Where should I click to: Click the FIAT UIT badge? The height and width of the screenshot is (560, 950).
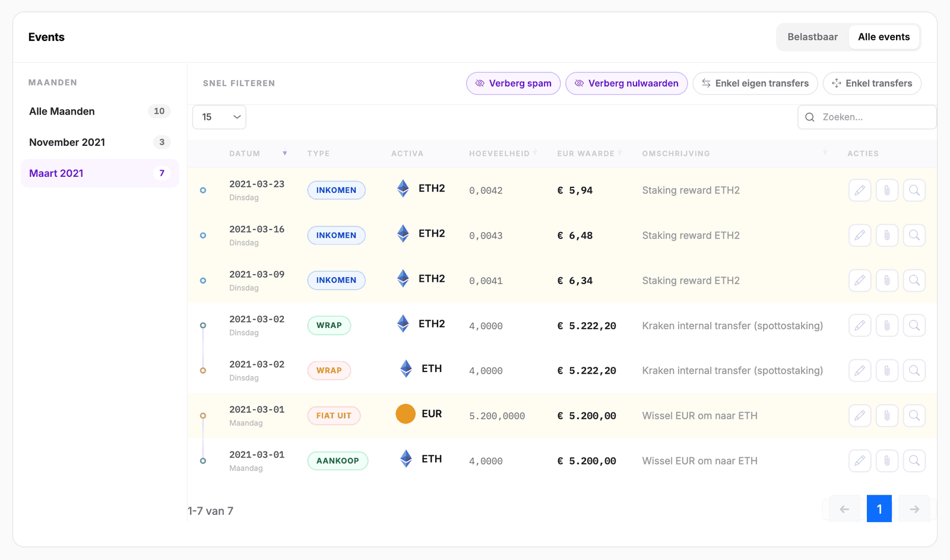(334, 416)
